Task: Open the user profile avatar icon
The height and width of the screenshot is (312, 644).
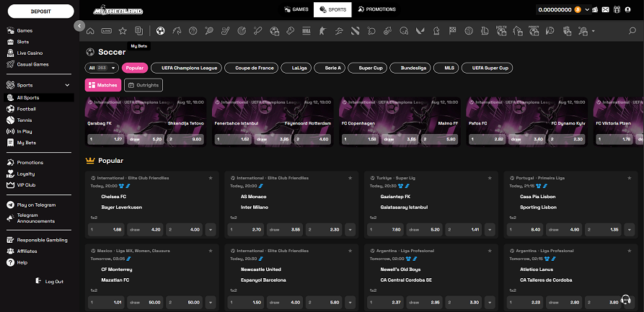Action: pyautogui.click(x=627, y=9)
